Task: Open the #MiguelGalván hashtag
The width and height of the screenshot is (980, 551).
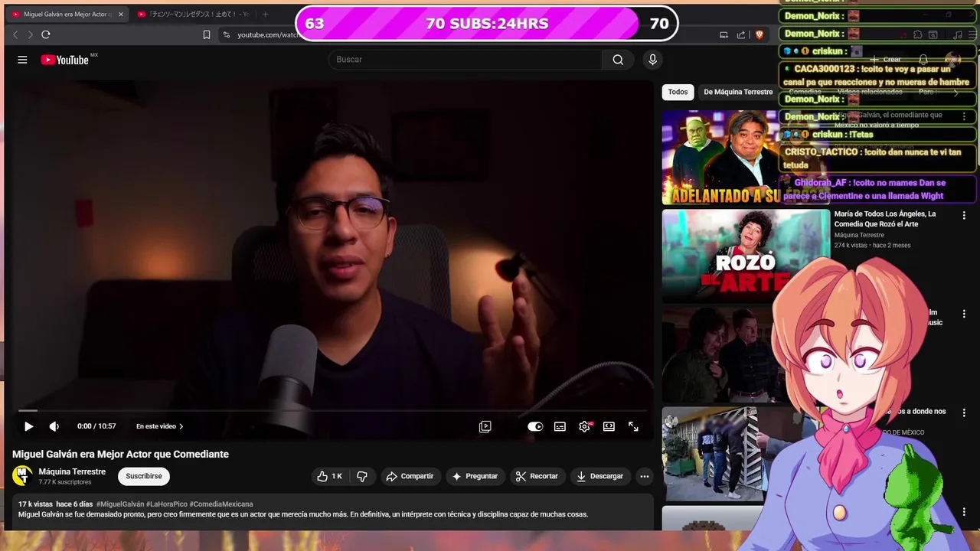Action: (120, 504)
